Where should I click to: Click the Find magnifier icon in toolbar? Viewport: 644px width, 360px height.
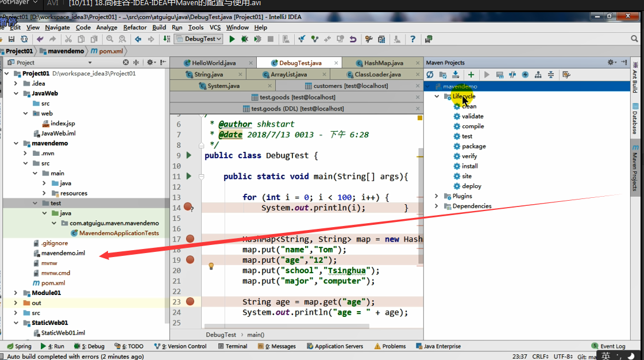[x=110, y=39]
